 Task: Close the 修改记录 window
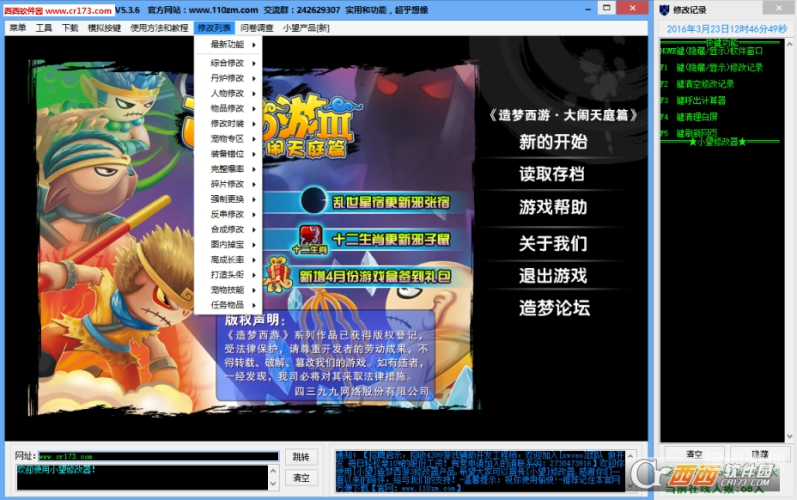tap(779, 8)
